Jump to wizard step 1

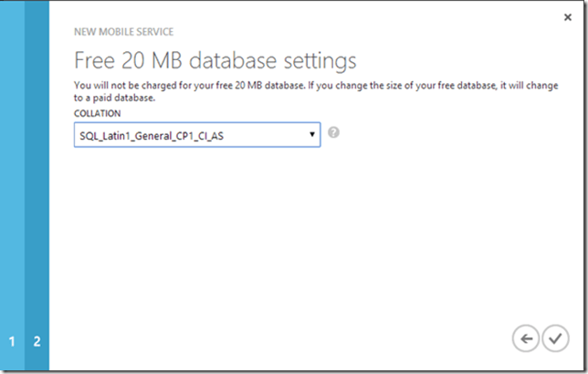(12, 342)
